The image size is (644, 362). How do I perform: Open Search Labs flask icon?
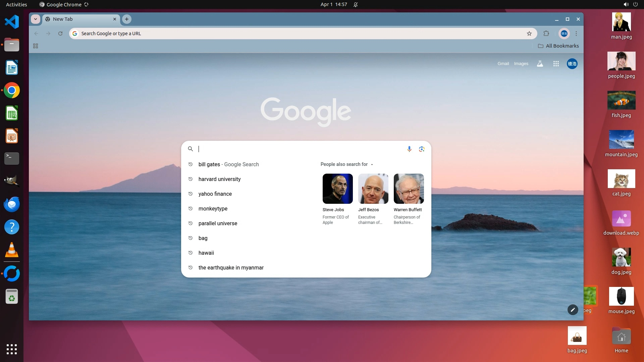540,64
